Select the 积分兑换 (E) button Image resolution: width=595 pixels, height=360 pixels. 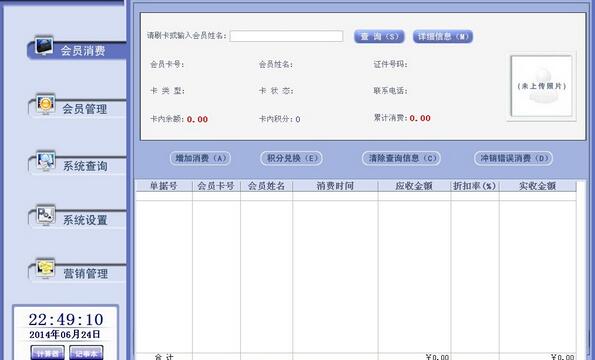click(x=291, y=158)
